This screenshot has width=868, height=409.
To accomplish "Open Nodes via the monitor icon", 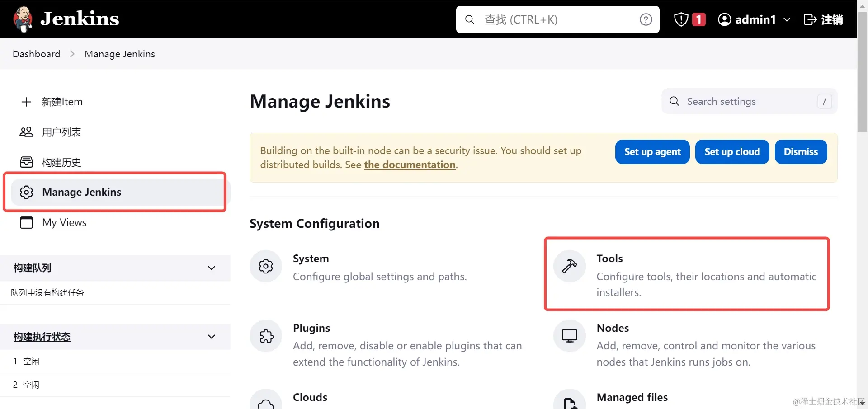I will pos(569,336).
